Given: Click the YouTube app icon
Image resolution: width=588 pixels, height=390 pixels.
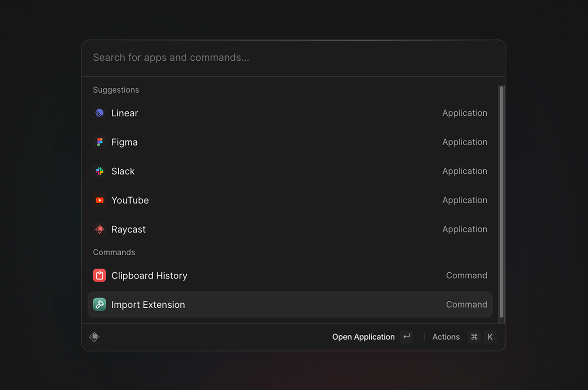Looking at the screenshot, I should point(99,200).
